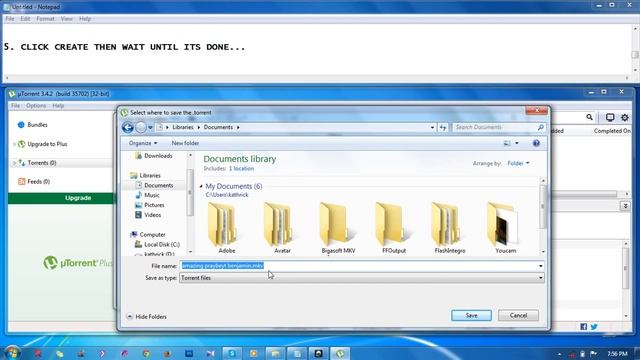Select the Youcam folder
The width and height of the screenshot is (640, 360).
[x=502, y=228]
